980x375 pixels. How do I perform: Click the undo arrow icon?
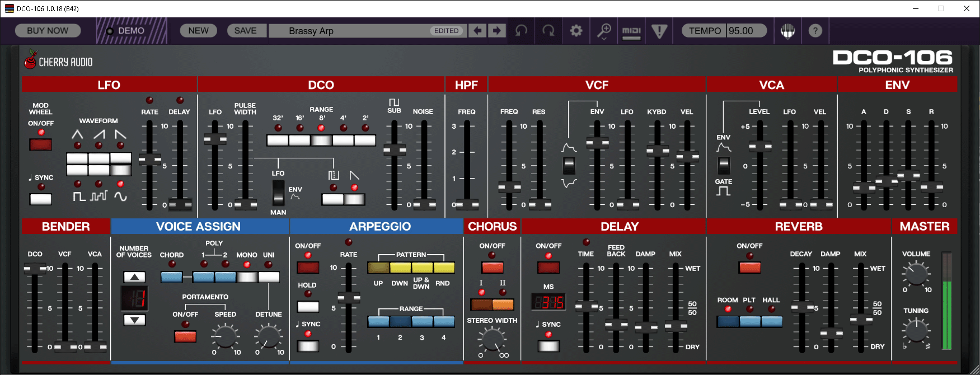click(521, 31)
